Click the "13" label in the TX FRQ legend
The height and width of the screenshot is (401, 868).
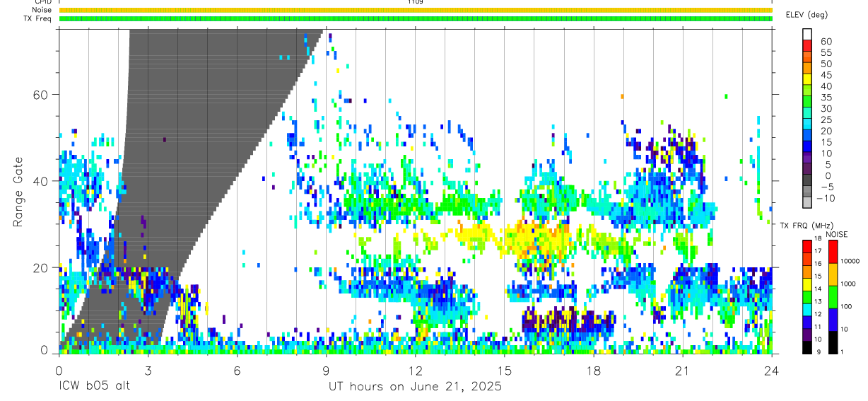pos(816,301)
